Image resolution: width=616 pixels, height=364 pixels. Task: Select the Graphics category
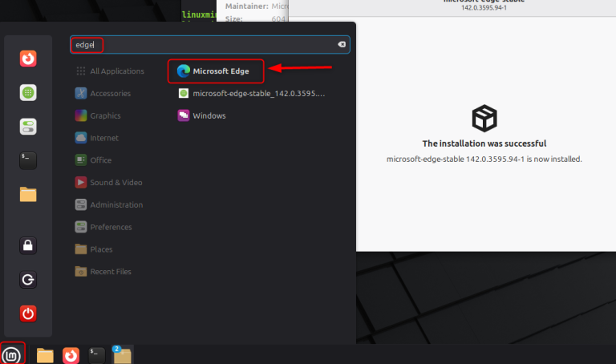(x=98, y=115)
